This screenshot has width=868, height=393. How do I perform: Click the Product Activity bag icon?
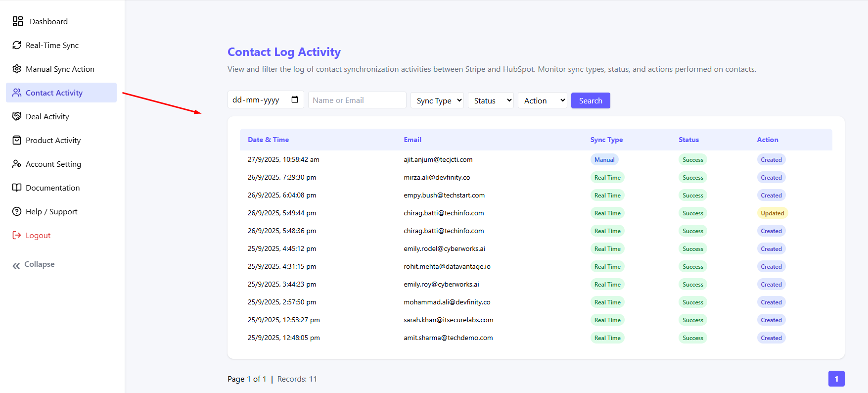[17, 140]
